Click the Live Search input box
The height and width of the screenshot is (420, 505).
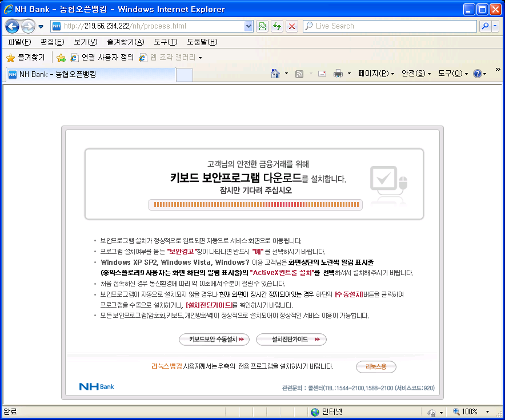click(390, 26)
